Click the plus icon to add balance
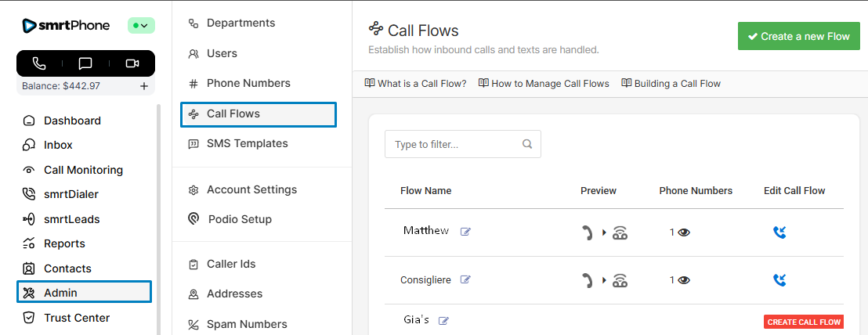Image resolution: width=868 pixels, height=335 pixels. click(x=144, y=86)
